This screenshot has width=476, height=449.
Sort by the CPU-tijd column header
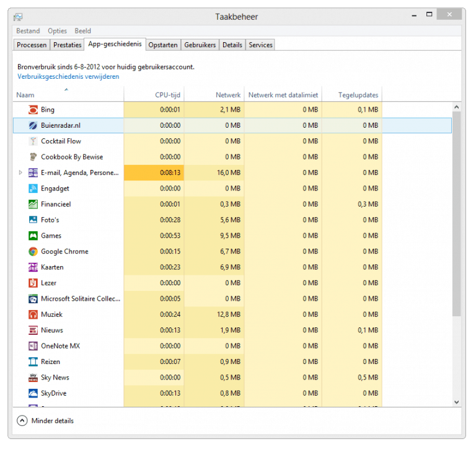(154, 95)
